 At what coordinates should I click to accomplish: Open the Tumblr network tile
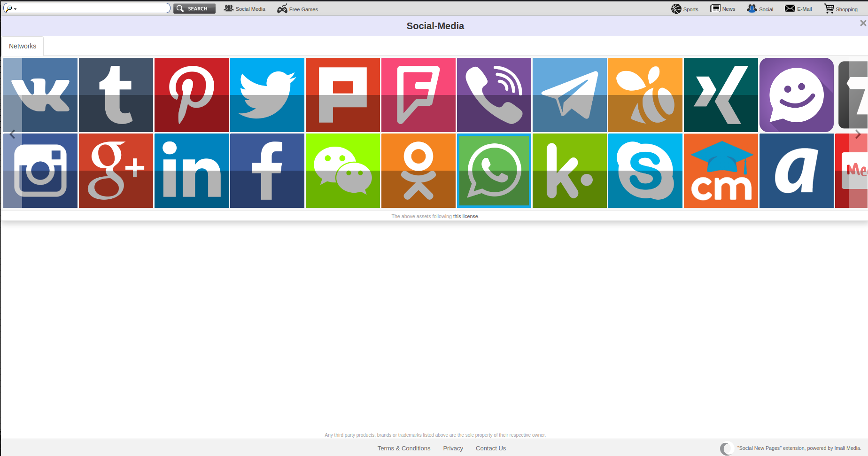pyautogui.click(x=116, y=94)
